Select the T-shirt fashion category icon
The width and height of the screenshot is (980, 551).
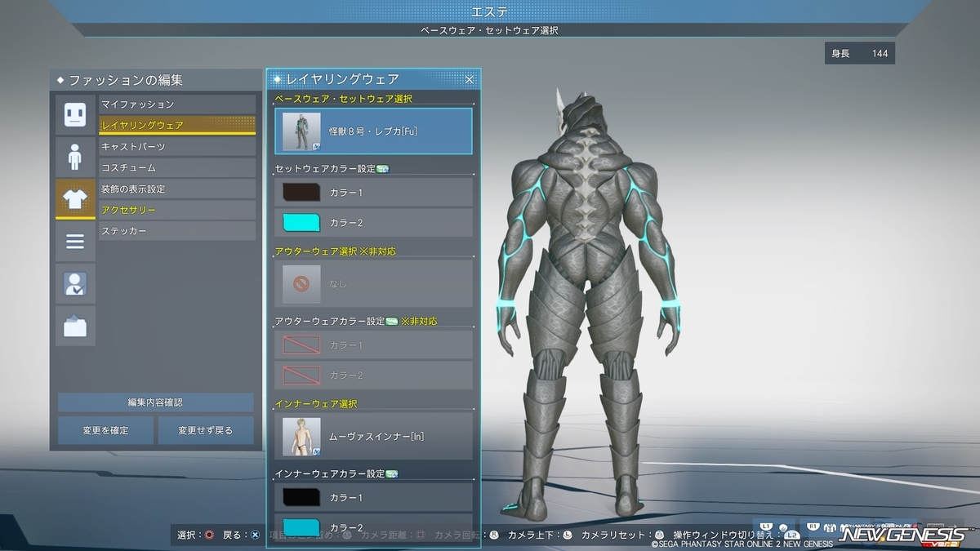tap(75, 199)
